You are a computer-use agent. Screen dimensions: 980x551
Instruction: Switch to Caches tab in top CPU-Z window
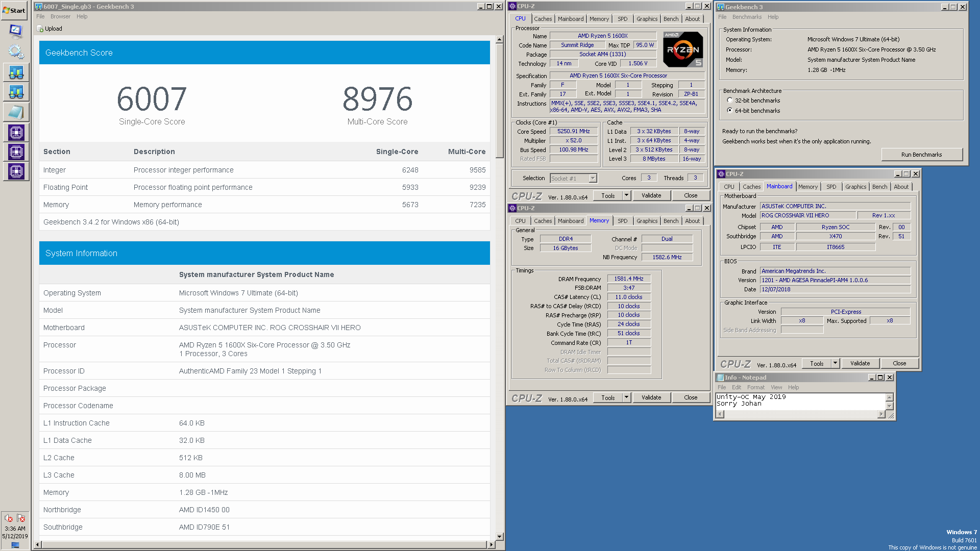click(x=543, y=19)
